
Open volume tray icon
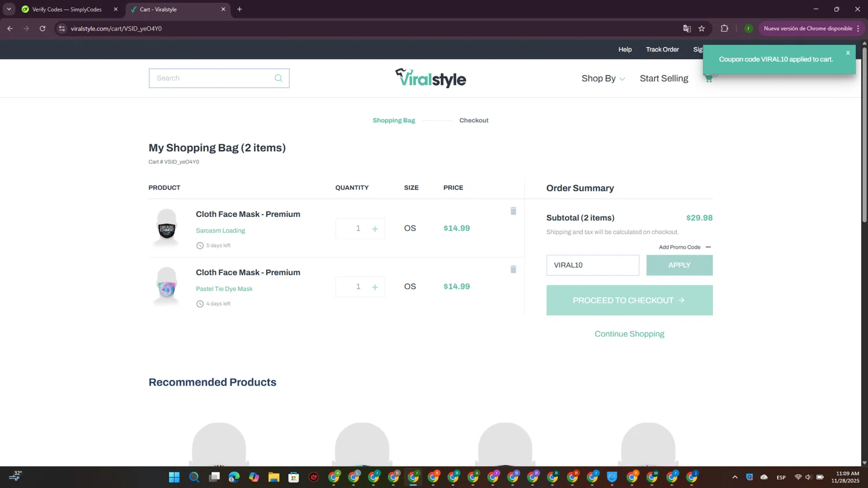point(808,477)
